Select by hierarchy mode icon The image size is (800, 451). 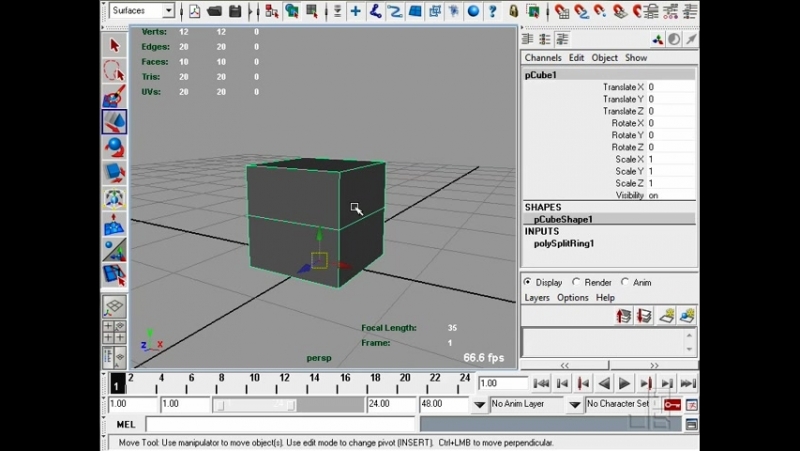pos(272,11)
